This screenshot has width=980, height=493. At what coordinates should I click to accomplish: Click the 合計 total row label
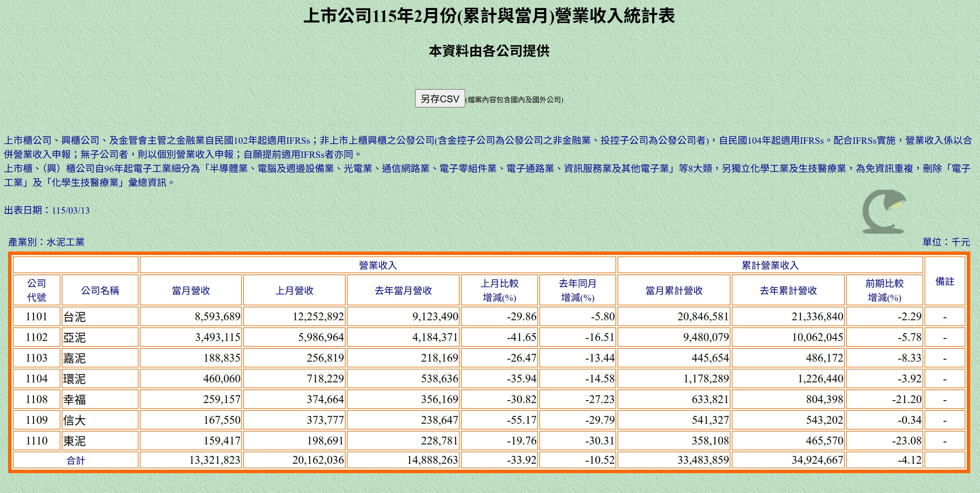75,461
